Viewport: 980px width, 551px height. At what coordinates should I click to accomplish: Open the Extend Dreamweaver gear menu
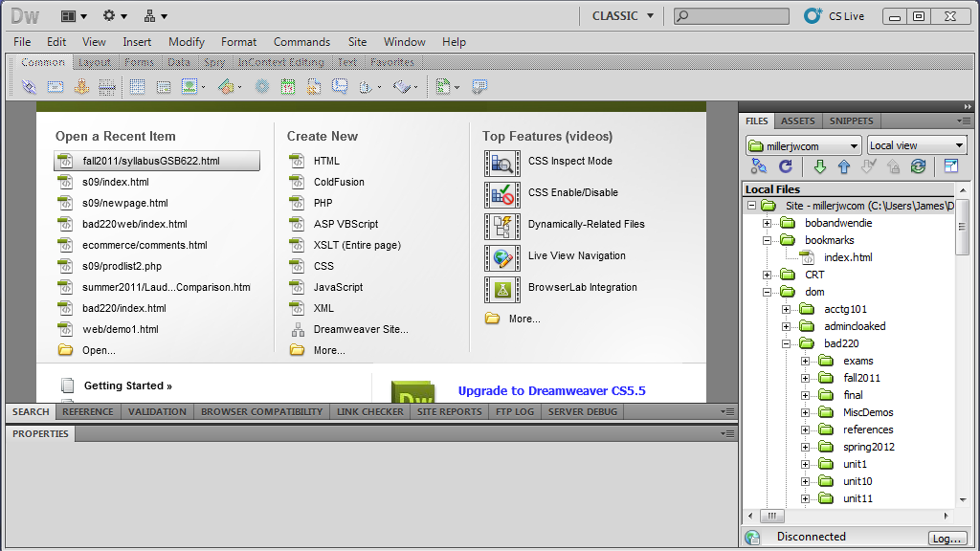[115, 16]
